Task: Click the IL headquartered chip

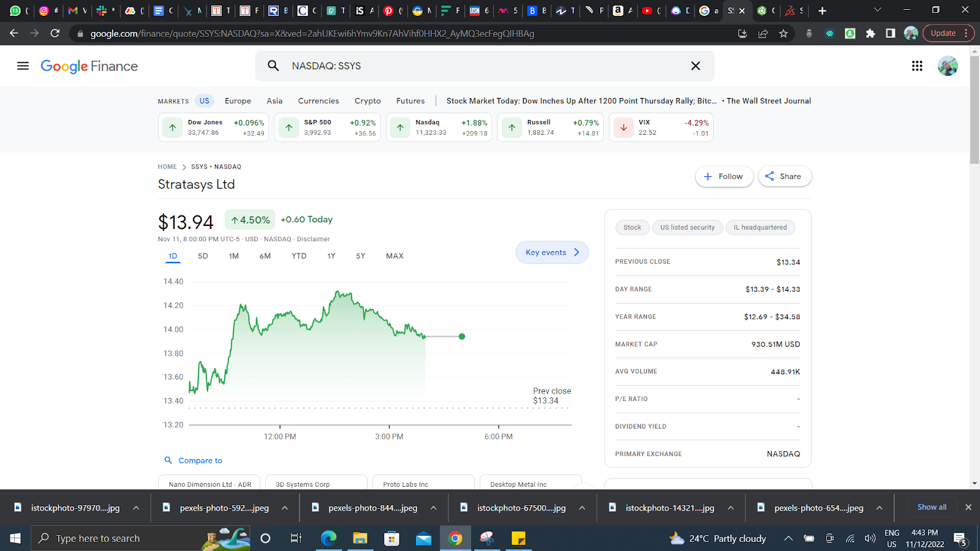Action: click(x=760, y=227)
